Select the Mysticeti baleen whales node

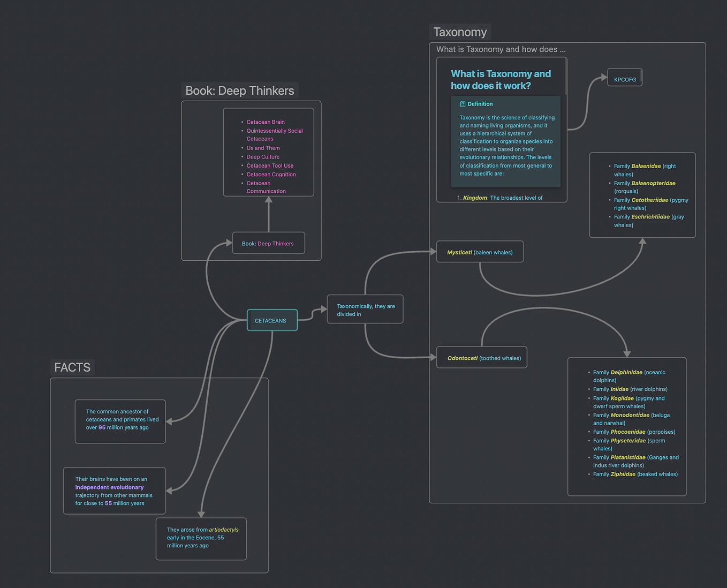(x=480, y=251)
